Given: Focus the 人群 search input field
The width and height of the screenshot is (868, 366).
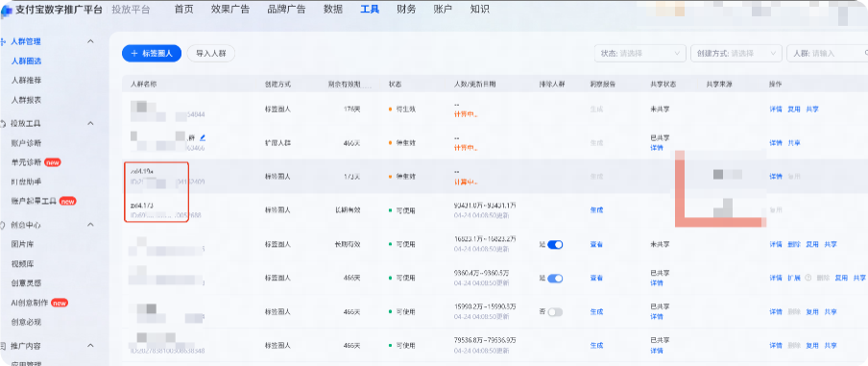Looking at the screenshot, I should 827,53.
